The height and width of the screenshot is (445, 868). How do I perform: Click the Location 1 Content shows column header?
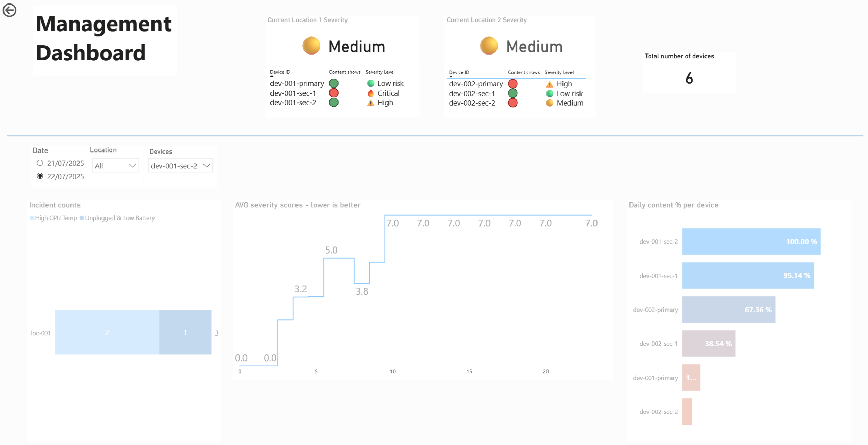(x=344, y=72)
